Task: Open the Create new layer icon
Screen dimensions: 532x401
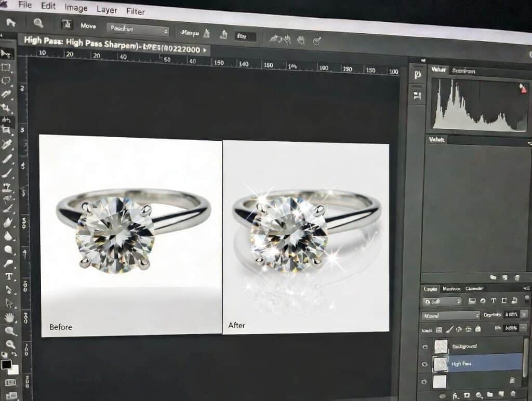Action: [500, 395]
